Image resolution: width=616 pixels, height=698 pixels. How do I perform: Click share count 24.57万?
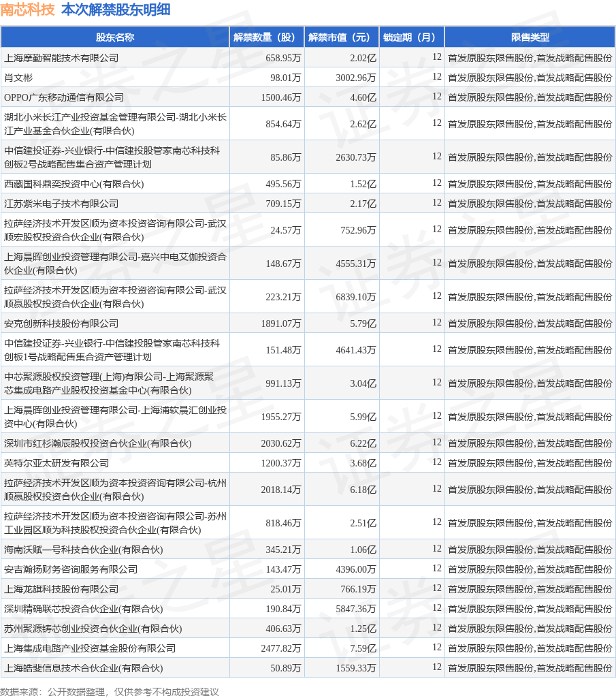tap(285, 230)
